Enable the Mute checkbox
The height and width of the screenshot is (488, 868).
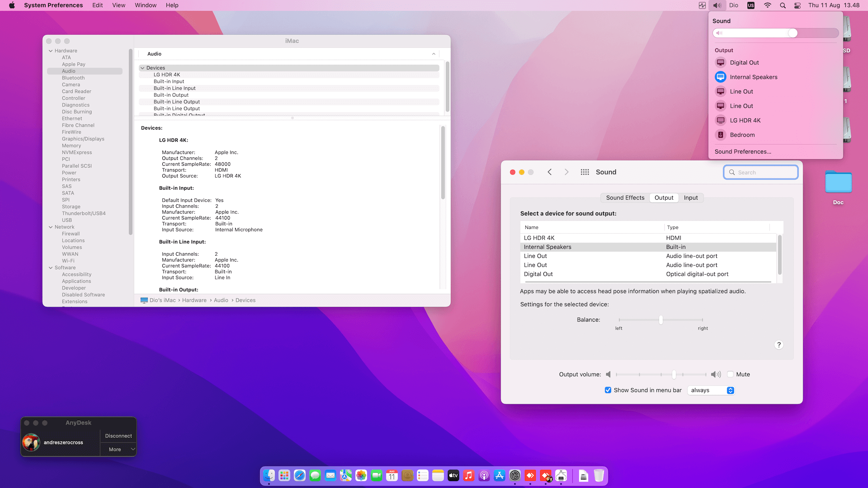730,375
